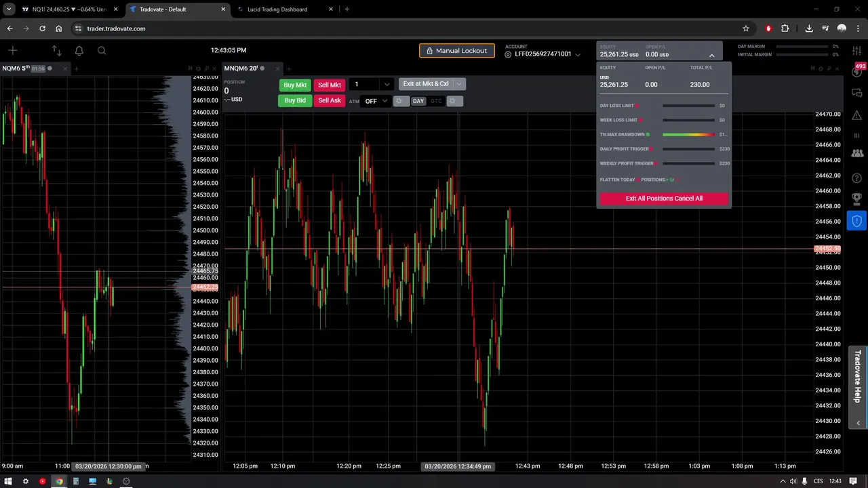
Task: Open the news globe icon with 493 badge
Action: (856, 71)
